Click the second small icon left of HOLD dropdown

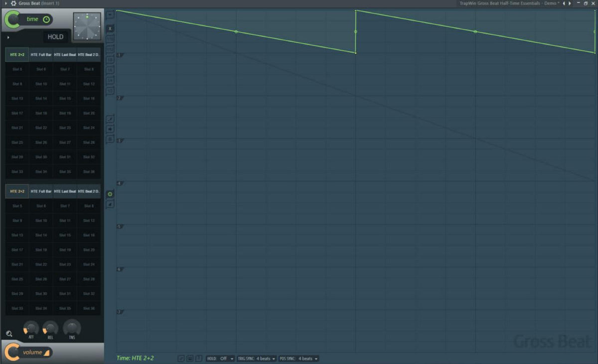click(190, 359)
